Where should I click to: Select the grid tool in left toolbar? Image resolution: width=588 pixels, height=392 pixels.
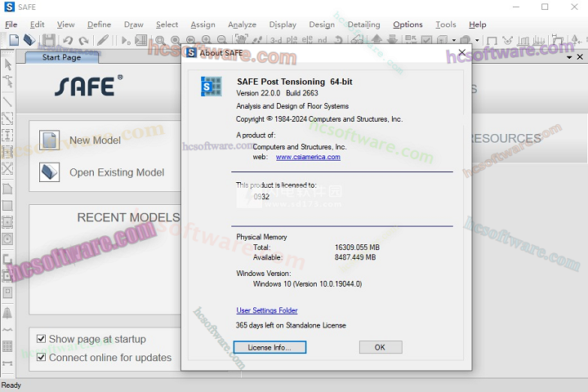(7, 346)
